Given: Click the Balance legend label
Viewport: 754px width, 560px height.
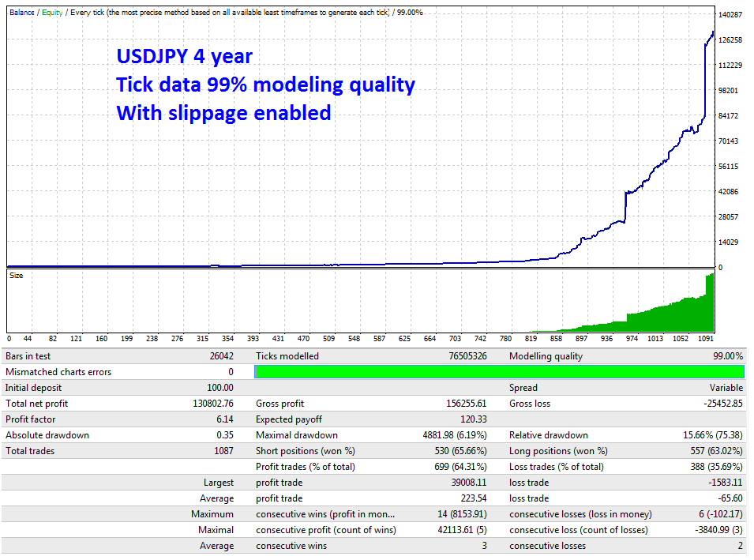Looking at the screenshot, I should (x=21, y=13).
